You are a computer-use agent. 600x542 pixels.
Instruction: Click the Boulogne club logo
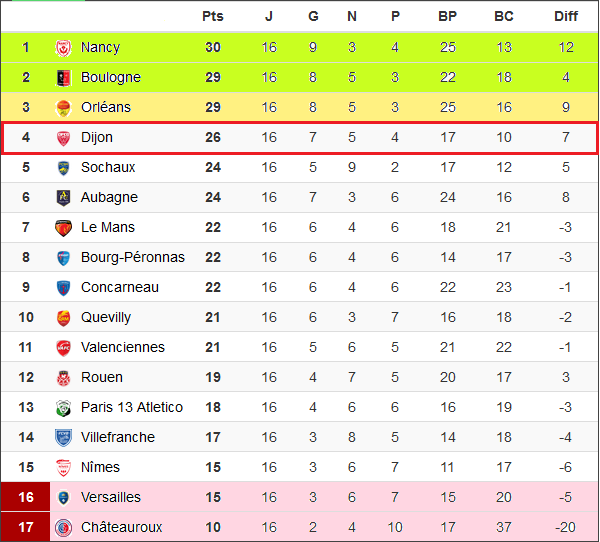(63, 77)
